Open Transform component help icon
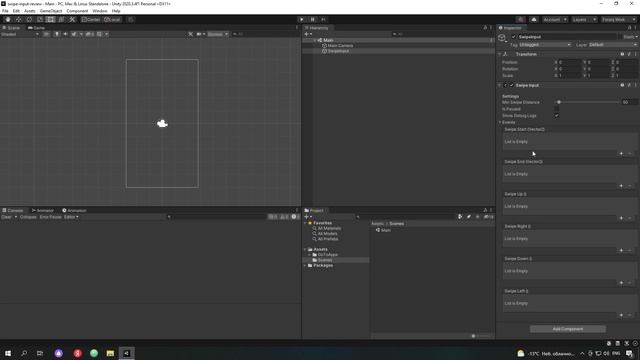The height and width of the screenshot is (360, 640). pyautogui.click(x=622, y=54)
